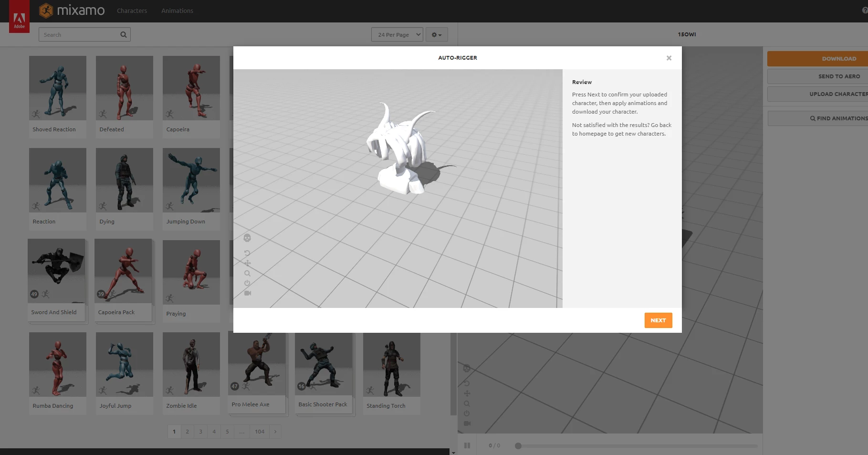Select the Jumping Down animation thumbnail

[191, 180]
